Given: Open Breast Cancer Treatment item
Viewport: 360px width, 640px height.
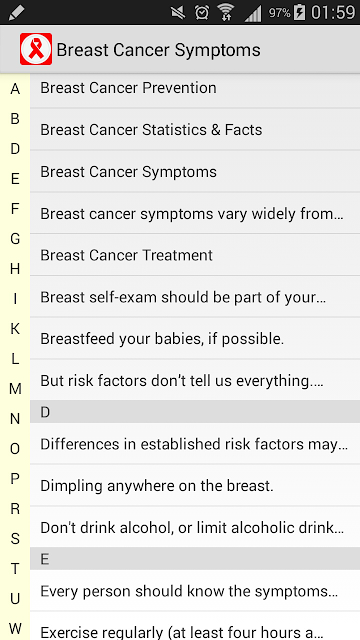Looking at the screenshot, I should coord(195,255).
